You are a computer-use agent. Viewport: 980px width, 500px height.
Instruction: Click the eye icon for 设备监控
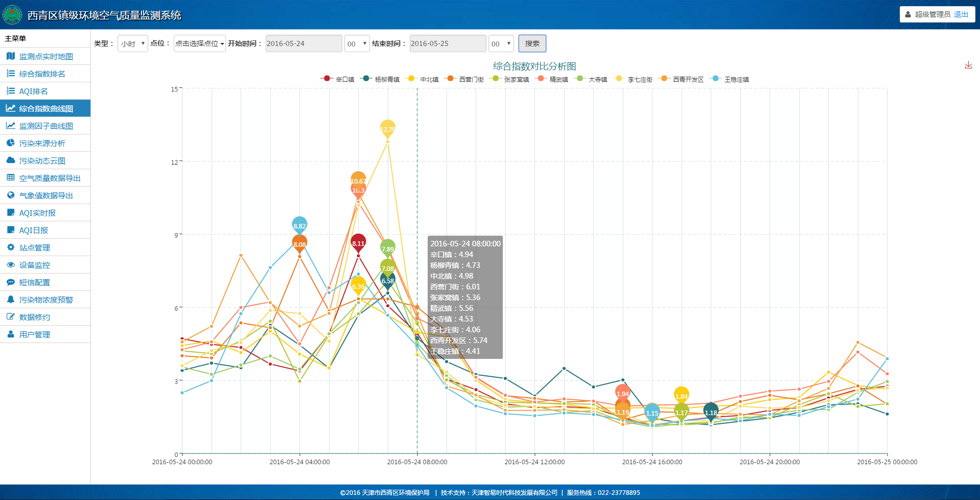10,265
